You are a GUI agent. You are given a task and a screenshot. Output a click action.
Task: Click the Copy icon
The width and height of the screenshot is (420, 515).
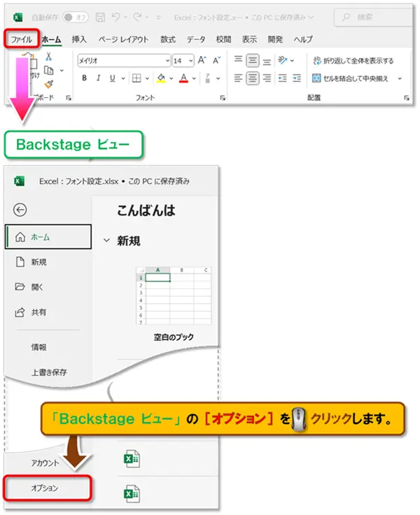(48, 70)
